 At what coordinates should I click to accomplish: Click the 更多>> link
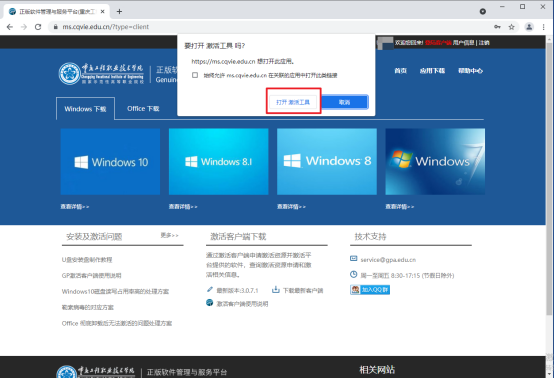(170, 235)
